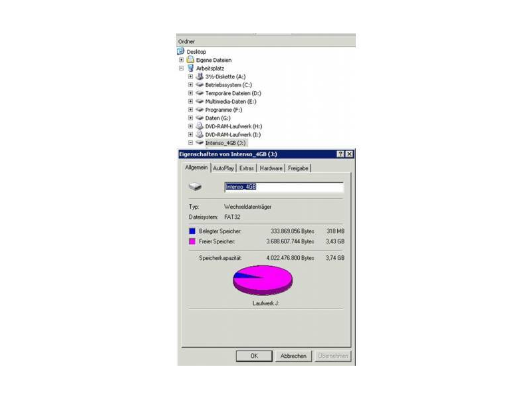
Task: Click the 3,43 GB free text
Action: [x=335, y=241]
